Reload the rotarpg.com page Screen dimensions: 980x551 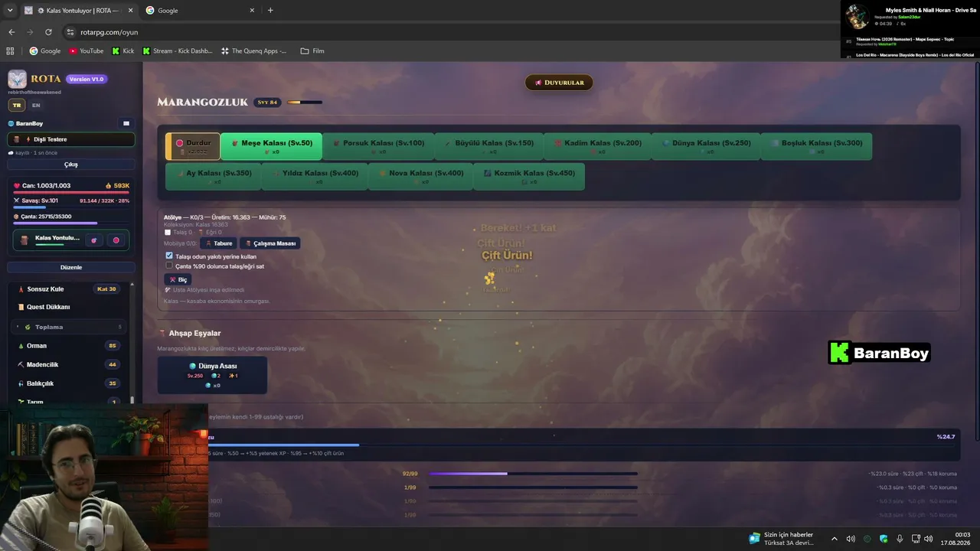[x=48, y=32]
